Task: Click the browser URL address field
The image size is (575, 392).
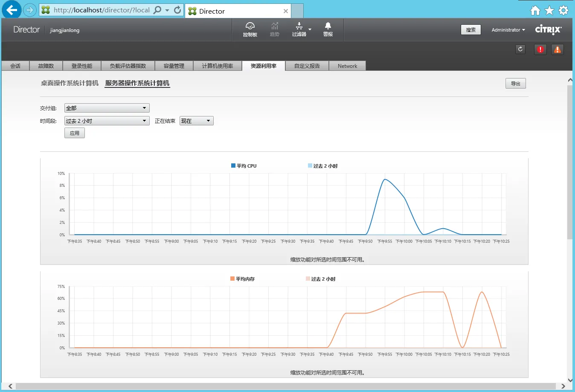Action: point(102,10)
